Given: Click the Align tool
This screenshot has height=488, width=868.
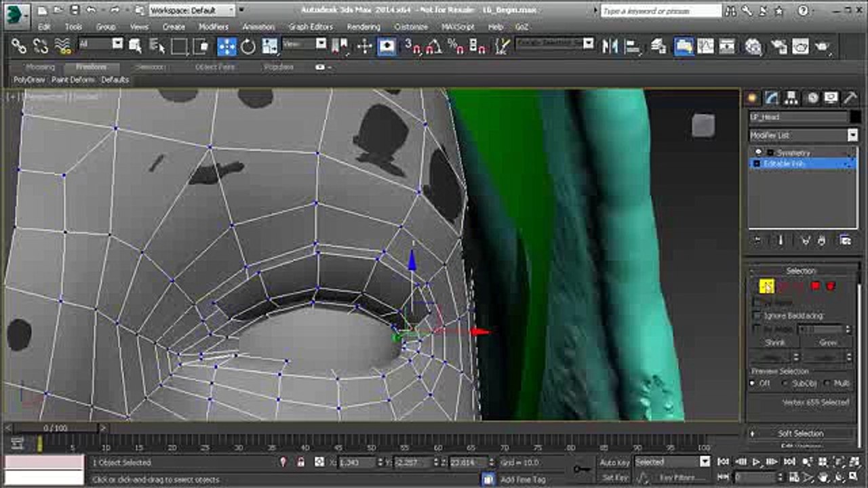Looking at the screenshot, I should tap(632, 46).
